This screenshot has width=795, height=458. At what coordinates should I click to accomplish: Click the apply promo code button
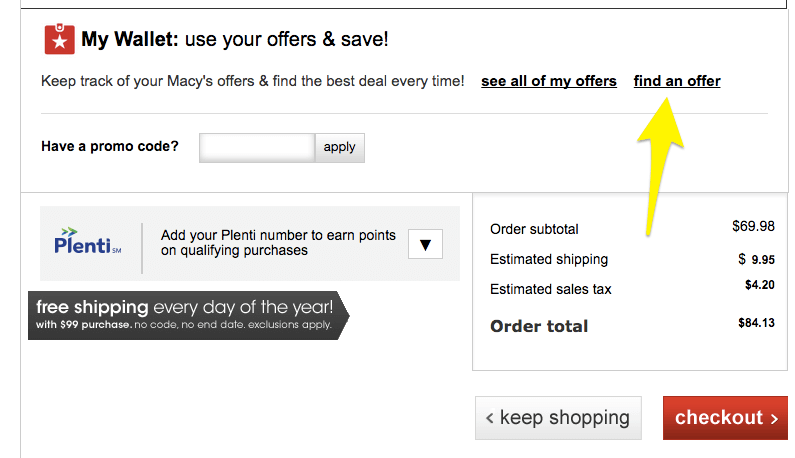339,148
